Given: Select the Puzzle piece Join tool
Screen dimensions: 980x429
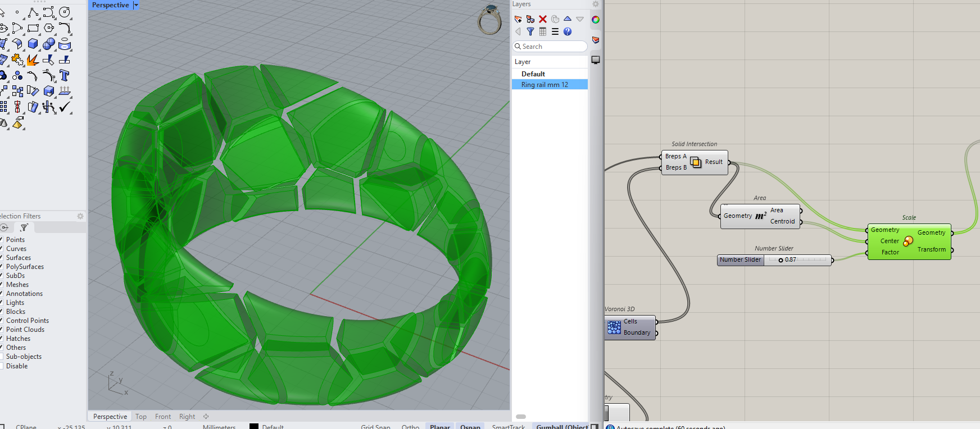Looking at the screenshot, I should [x=17, y=60].
